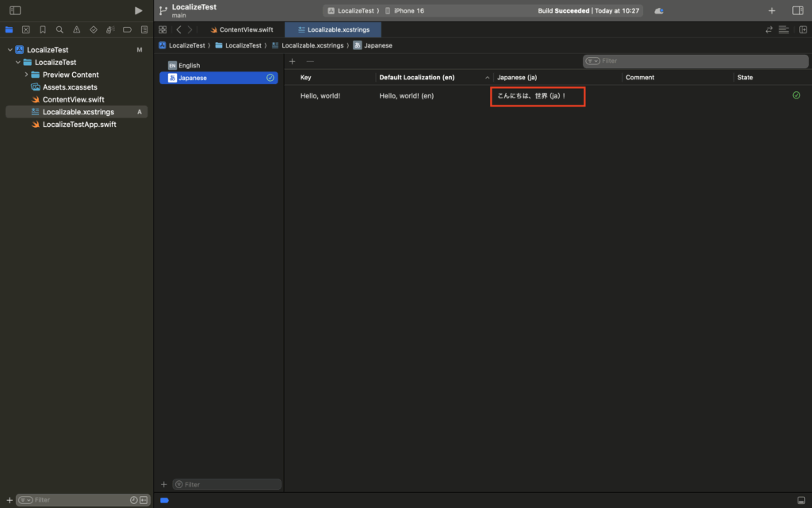Switch to the ContentView.swift tab
This screenshot has height=508, width=812.
[x=242, y=29]
